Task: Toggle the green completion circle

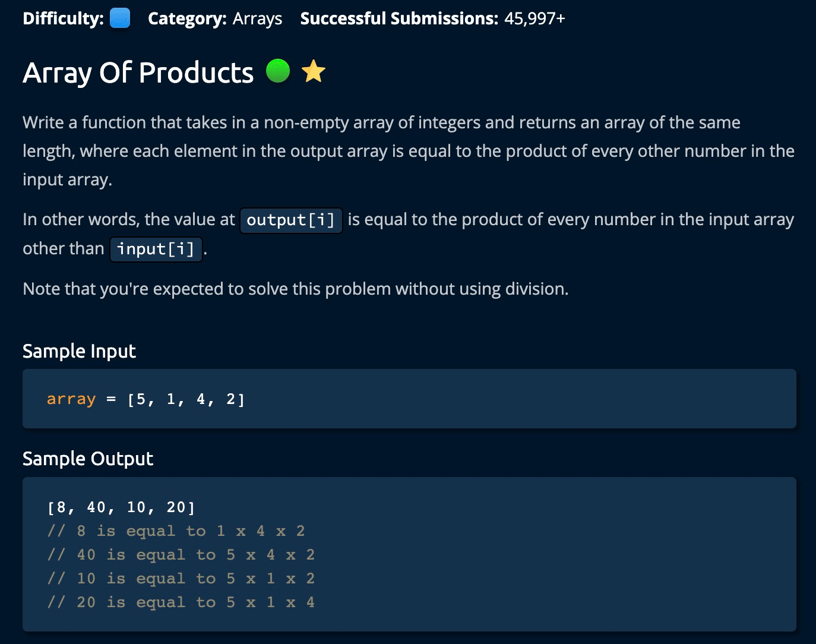Action: (x=277, y=71)
